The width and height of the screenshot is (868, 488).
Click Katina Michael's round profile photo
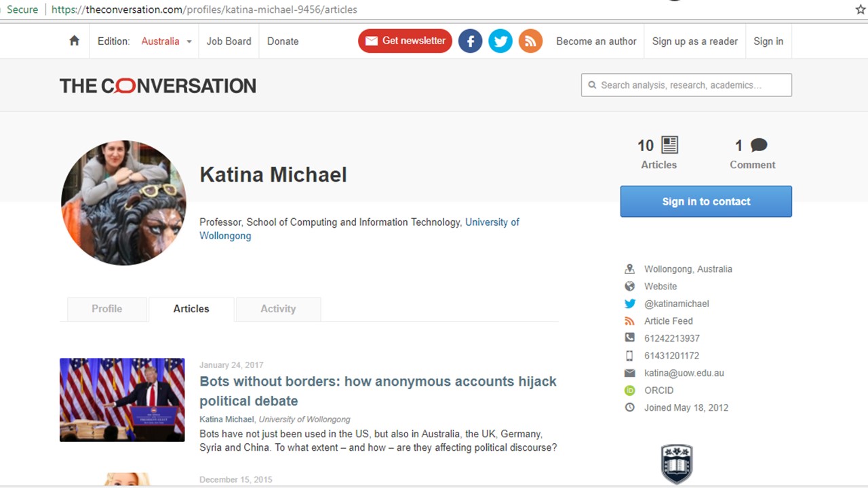[x=123, y=203]
